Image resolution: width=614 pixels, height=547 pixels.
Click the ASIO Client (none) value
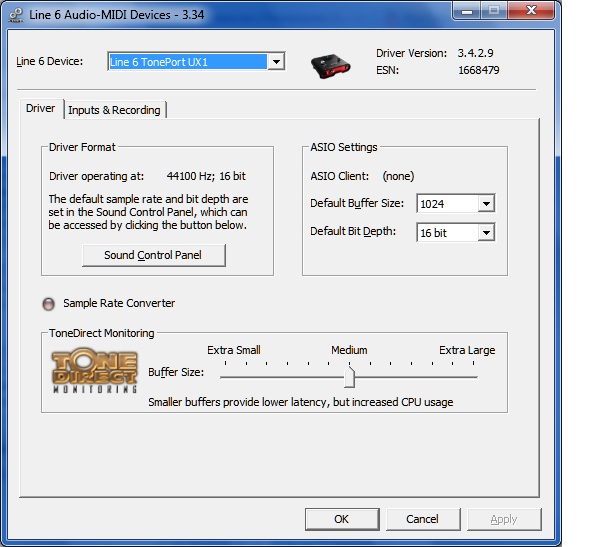[398, 176]
